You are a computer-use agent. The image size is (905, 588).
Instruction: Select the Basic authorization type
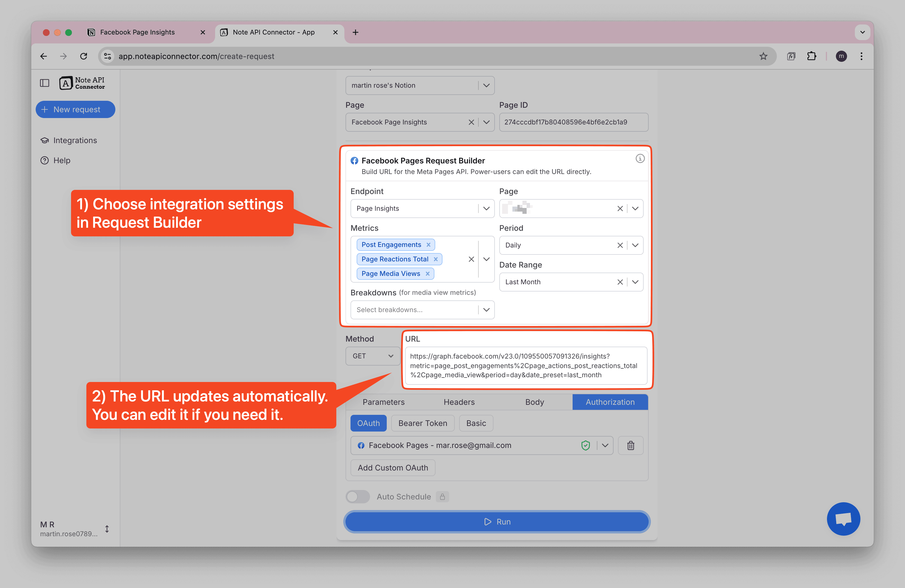[476, 423]
